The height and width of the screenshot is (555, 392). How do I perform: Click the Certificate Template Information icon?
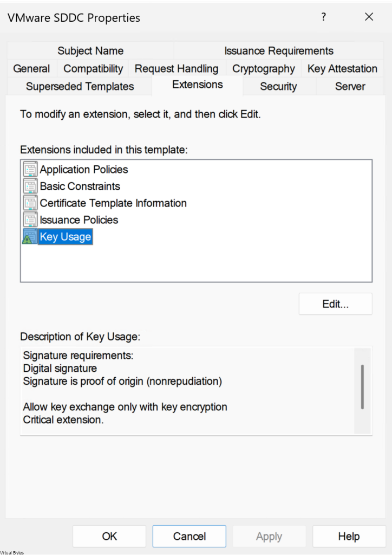tap(30, 203)
